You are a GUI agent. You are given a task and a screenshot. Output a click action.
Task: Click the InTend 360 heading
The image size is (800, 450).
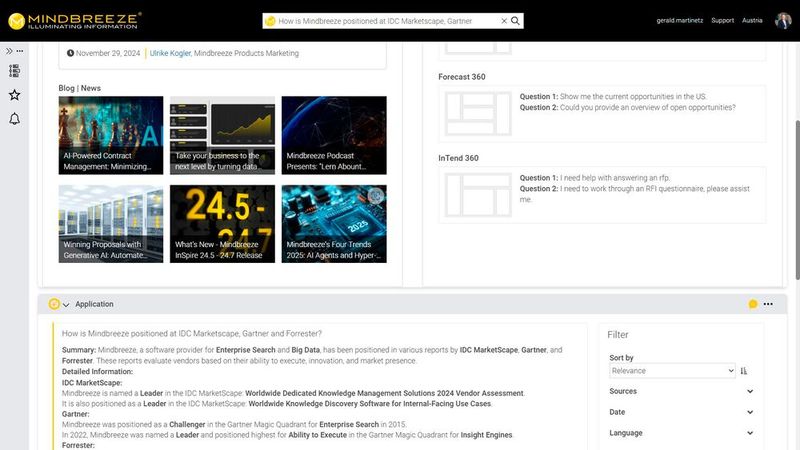458,158
